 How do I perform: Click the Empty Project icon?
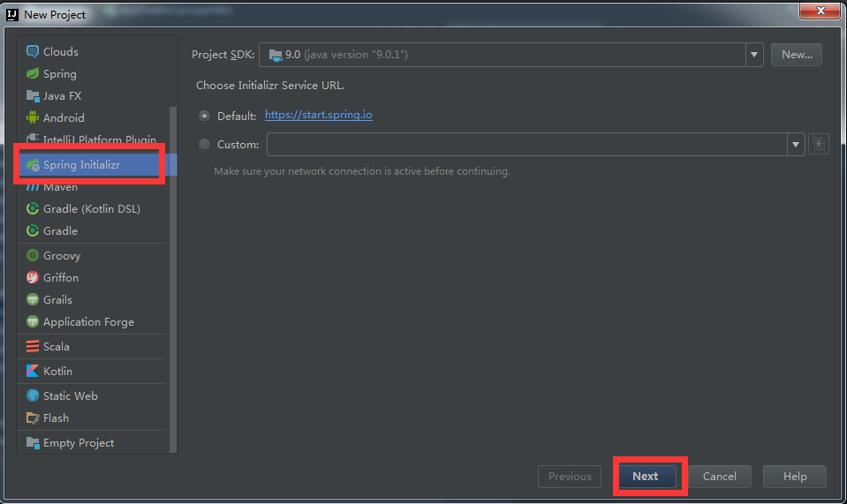pos(33,442)
